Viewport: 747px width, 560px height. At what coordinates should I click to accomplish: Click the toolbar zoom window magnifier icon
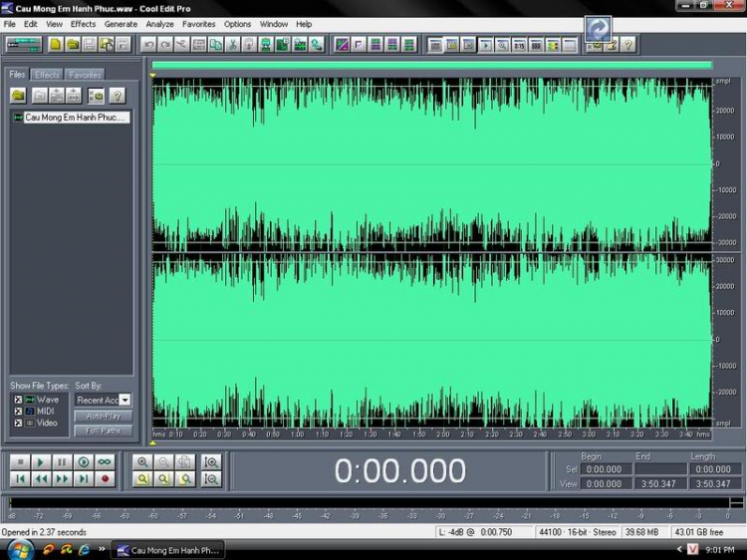502,45
